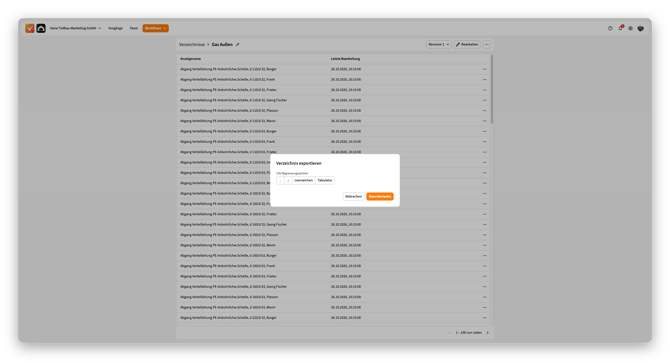This screenshot has height=363, width=670.
Task: Select entry name d 225/d 32, Burger
Action: coord(228,318)
